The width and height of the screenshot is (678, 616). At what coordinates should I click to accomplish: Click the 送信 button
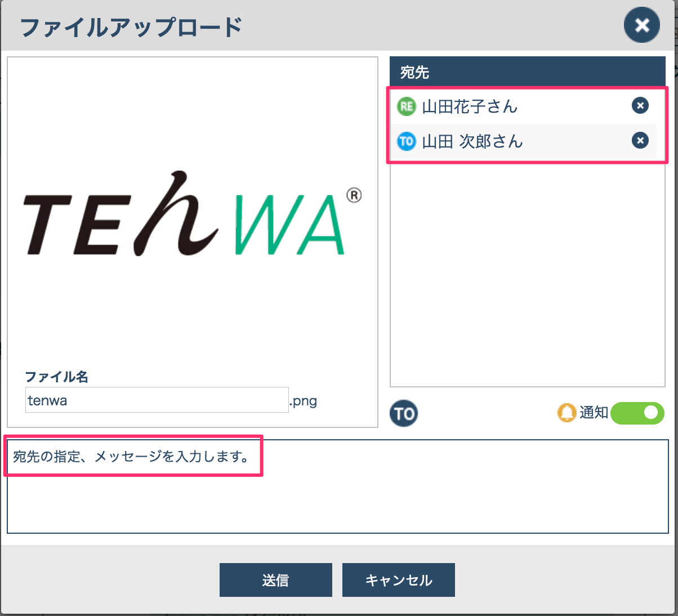pos(275,580)
